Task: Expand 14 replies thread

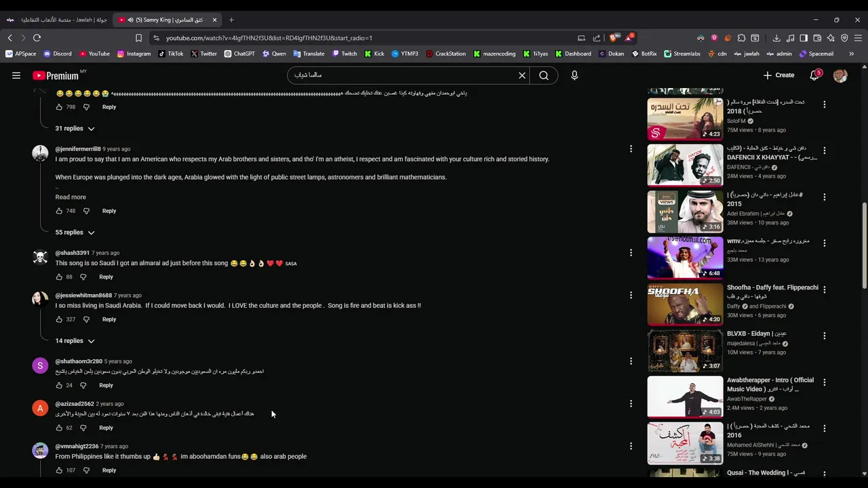Action: (x=75, y=341)
